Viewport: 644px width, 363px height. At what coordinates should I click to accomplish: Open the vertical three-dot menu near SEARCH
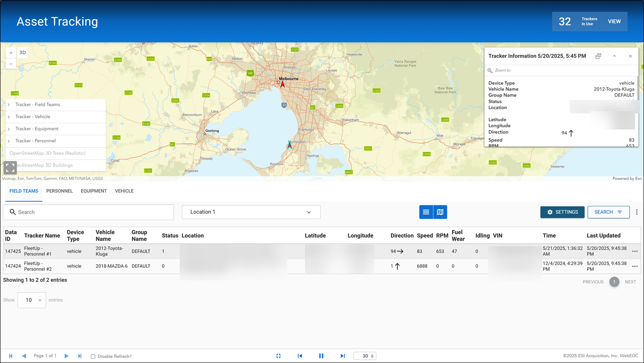pos(637,212)
